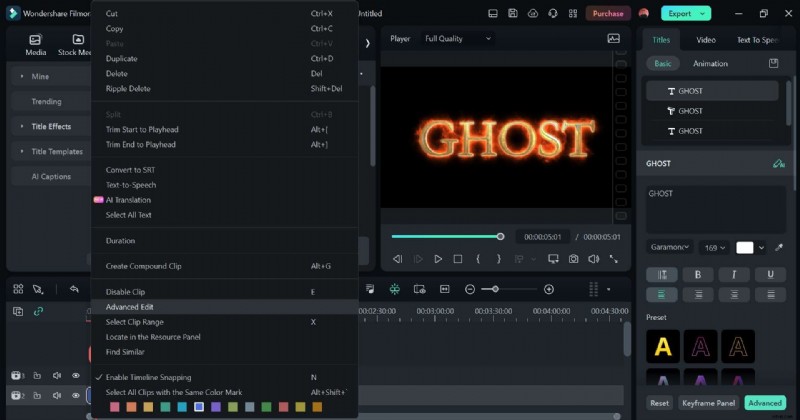Toggle Enable Timeline Snapping option

tap(147, 377)
